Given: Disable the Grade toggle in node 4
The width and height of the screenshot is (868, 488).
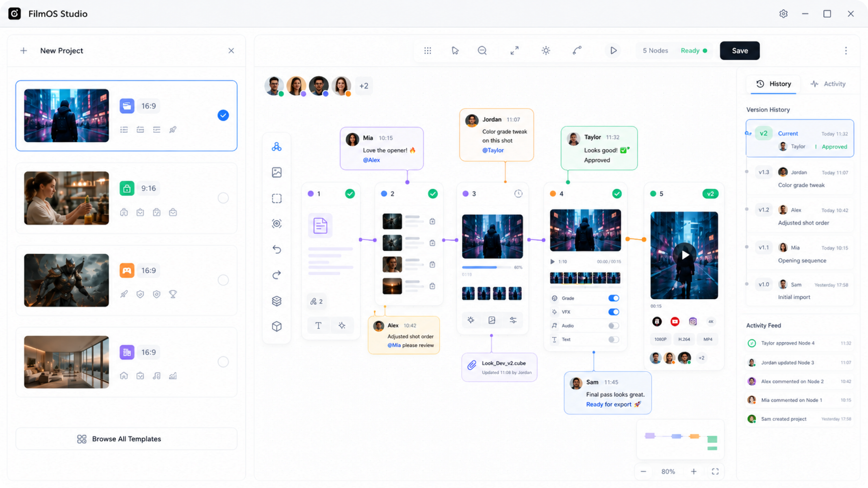Looking at the screenshot, I should (x=614, y=298).
